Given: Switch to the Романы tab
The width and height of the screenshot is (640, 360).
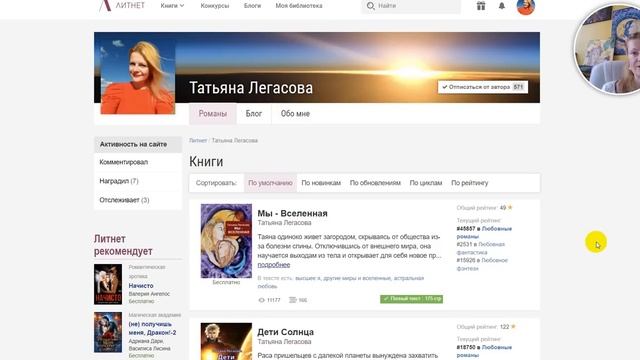Looking at the screenshot, I should [213, 113].
